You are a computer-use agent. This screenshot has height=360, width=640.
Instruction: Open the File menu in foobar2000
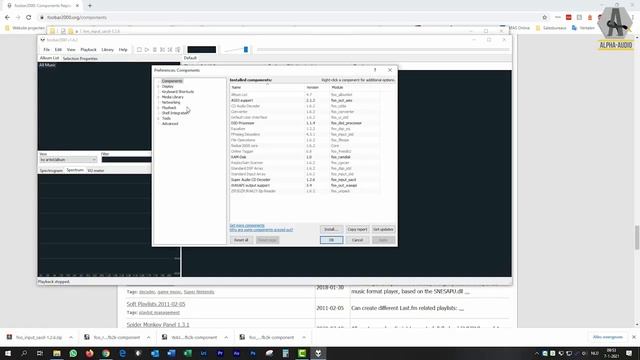pos(47,50)
